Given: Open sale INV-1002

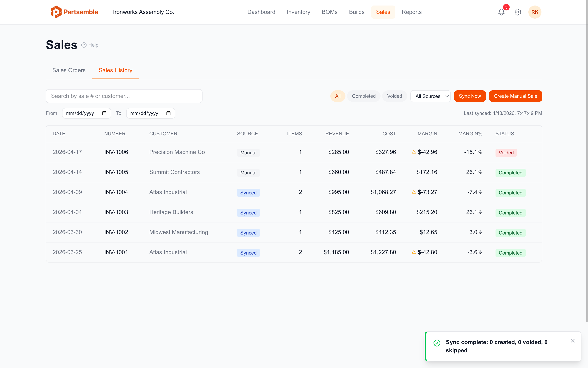Looking at the screenshot, I should [116, 232].
